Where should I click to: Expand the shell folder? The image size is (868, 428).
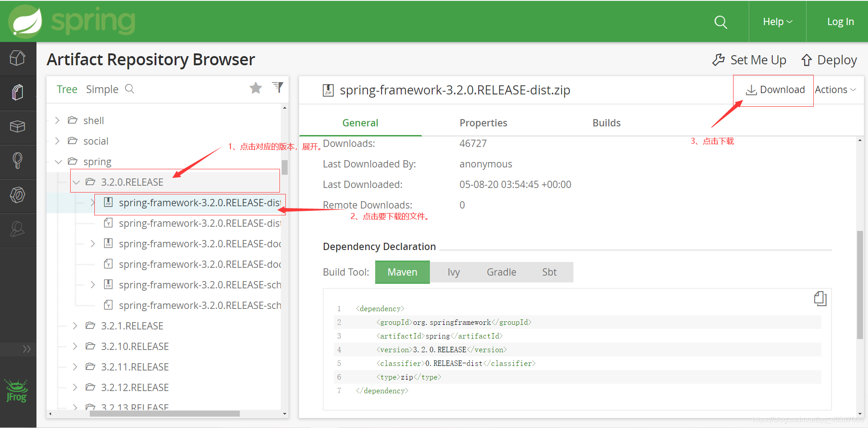[57, 120]
